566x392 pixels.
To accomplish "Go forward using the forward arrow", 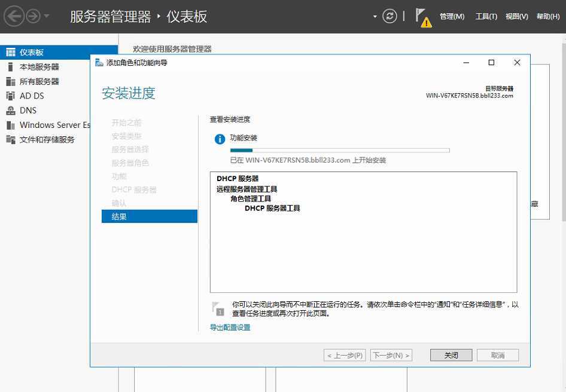I will pos(34,16).
